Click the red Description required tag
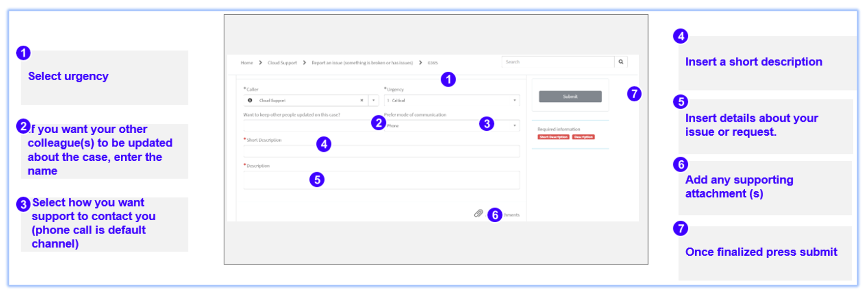Viewport: 868px width, 296px height. pos(583,137)
